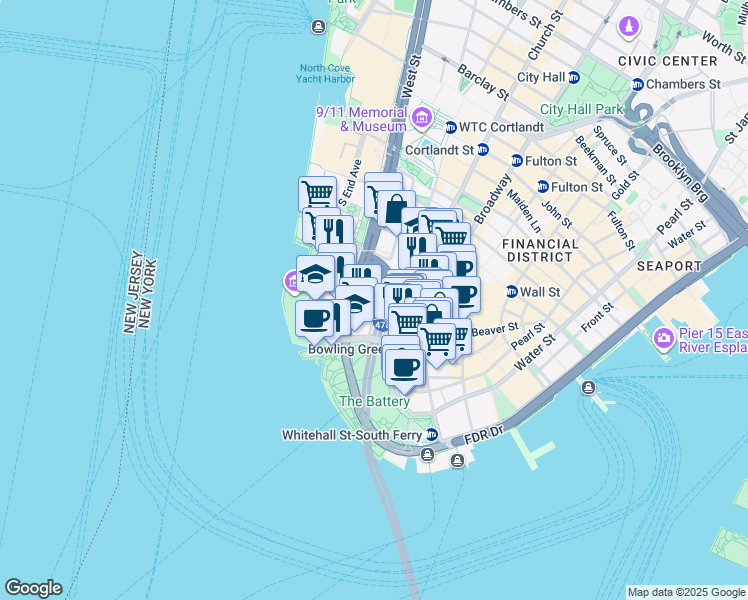Open the Civic Center monument pin
This screenshot has width=748, height=600.
[x=629, y=27]
